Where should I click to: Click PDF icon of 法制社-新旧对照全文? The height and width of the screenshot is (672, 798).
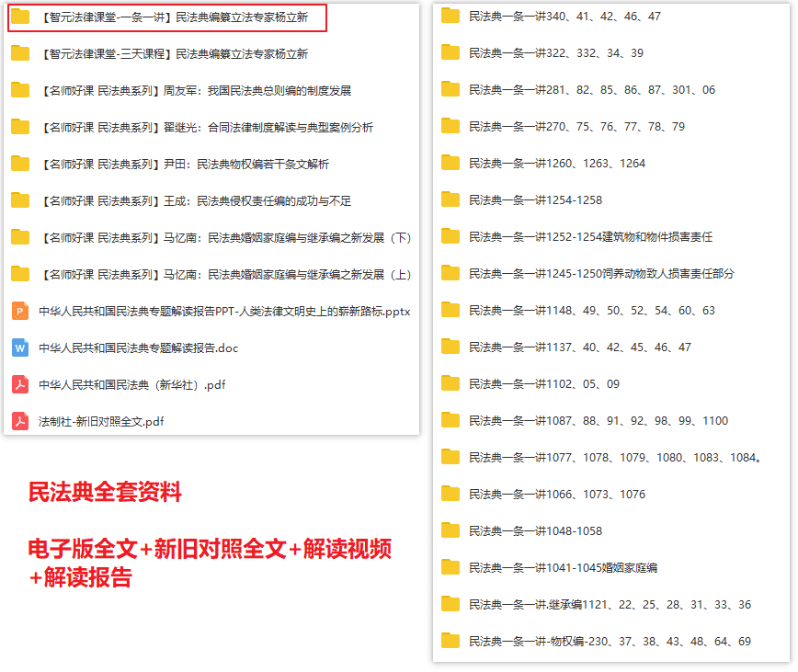click(20, 421)
